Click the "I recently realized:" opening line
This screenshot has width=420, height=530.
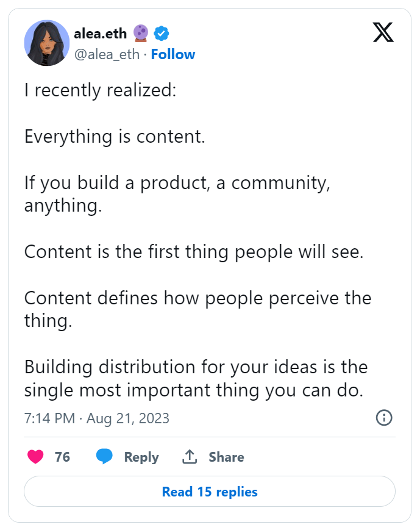[x=101, y=91]
